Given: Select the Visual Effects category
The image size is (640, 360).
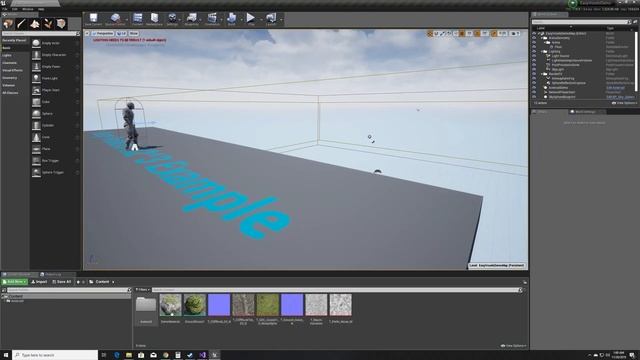Looking at the screenshot, I should 12,71.
